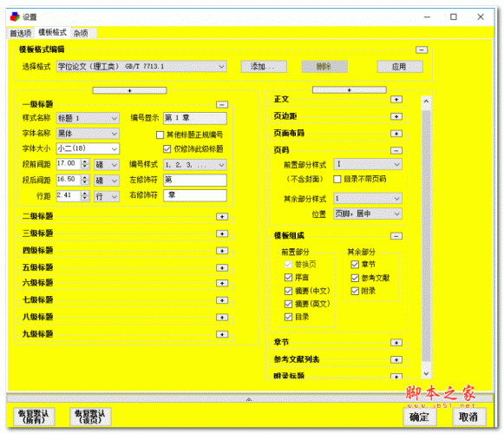Expand the 六级标题 section
Image resolution: width=504 pixels, height=434 pixels.
(222, 283)
